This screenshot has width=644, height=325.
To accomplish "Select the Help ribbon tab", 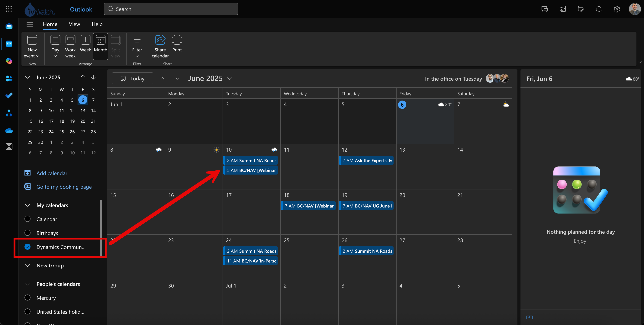I will 97,24.
